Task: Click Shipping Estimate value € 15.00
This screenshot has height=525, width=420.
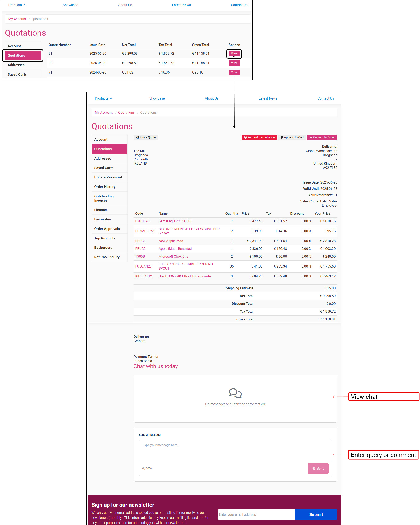Action: pyautogui.click(x=330, y=288)
